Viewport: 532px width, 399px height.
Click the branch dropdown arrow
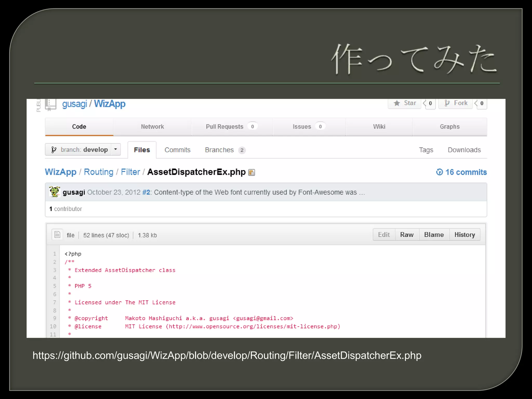(116, 150)
